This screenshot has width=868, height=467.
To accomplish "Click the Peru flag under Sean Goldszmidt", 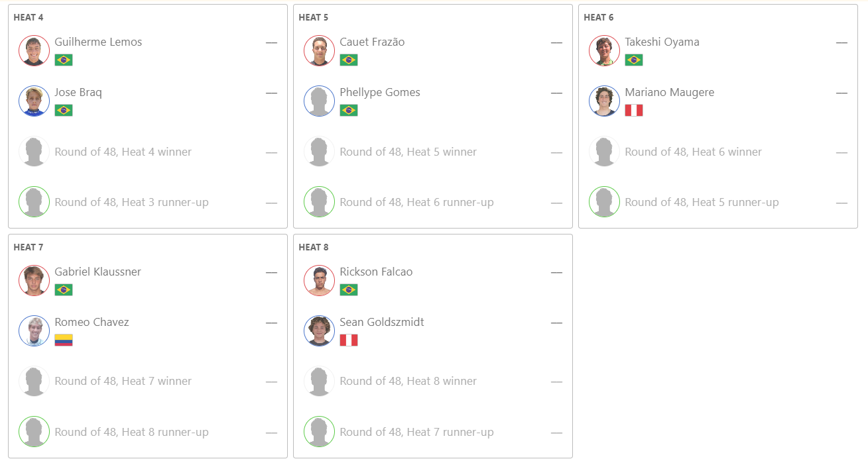I will click(349, 340).
